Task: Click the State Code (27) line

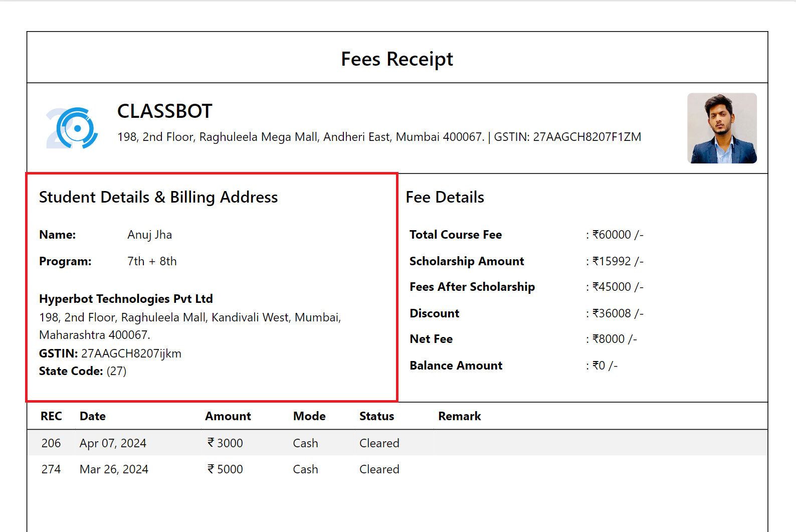Action: coord(83,371)
